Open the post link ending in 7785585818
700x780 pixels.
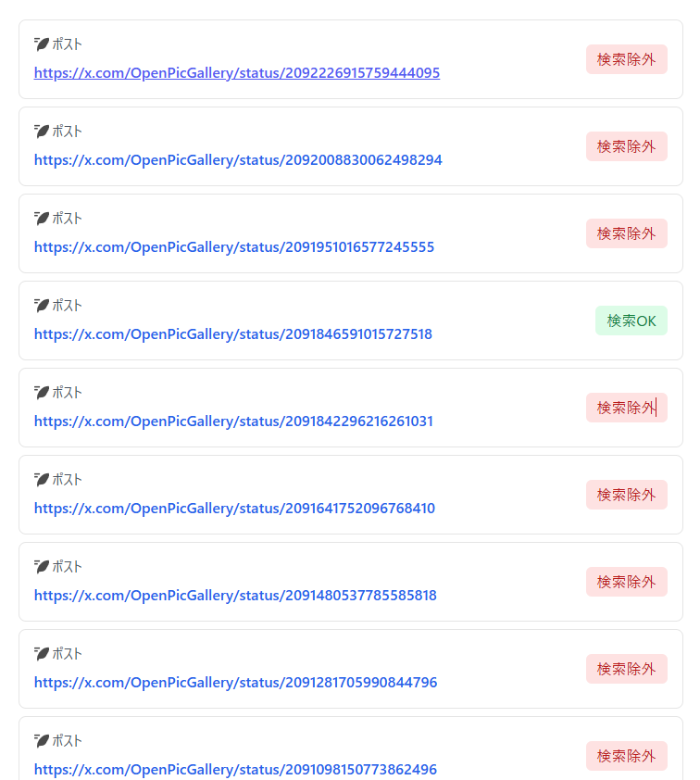pyautogui.click(x=235, y=595)
